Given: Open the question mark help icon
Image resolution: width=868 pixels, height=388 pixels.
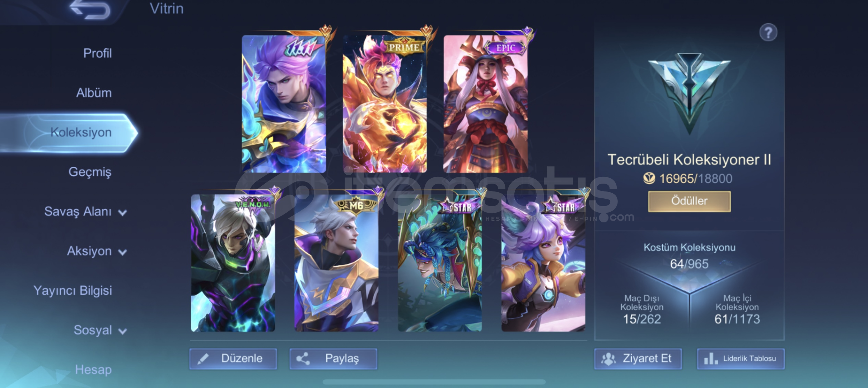Looking at the screenshot, I should 768,33.
